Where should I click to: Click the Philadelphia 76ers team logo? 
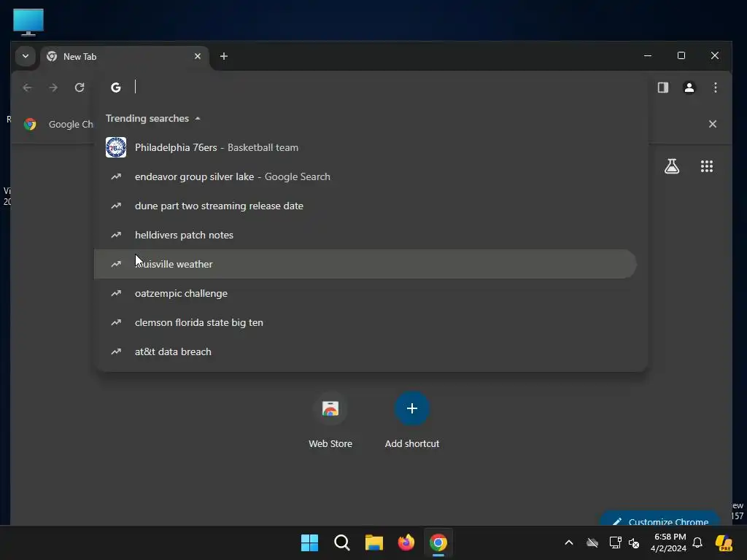[x=116, y=147]
